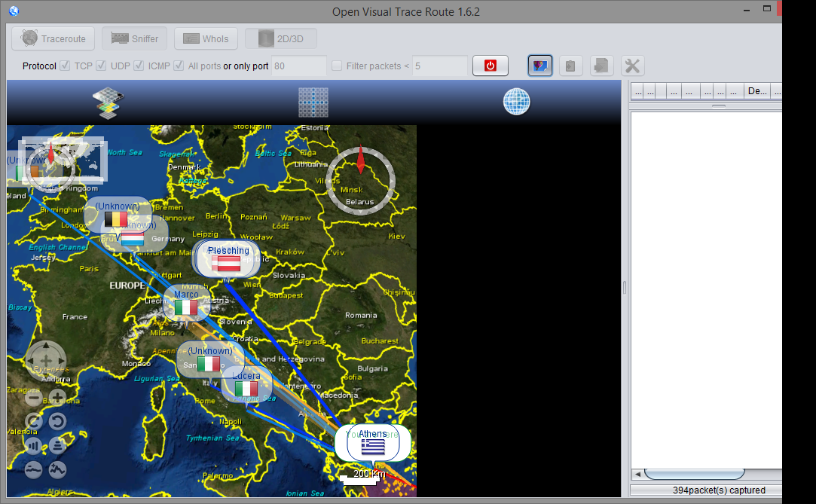This screenshot has width=816, height=504.
Task: Click the globe icon above map
Action: (x=517, y=102)
